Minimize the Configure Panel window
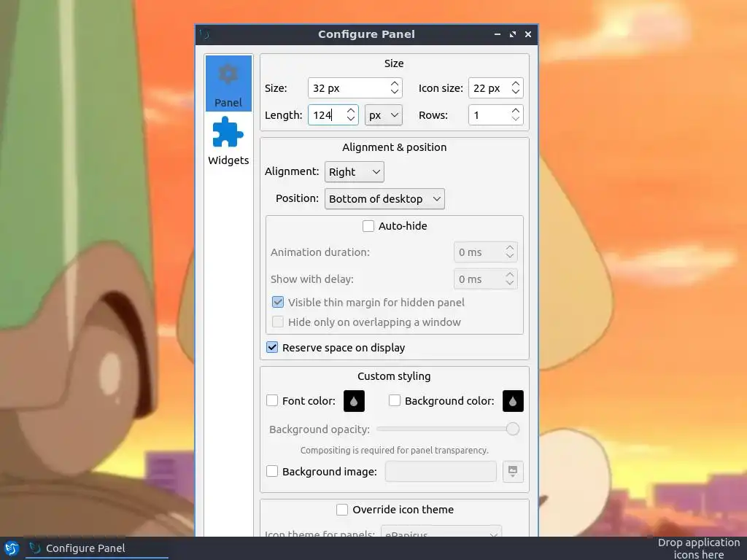This screenshot has height=560, width=747. (x=498, y=34)
